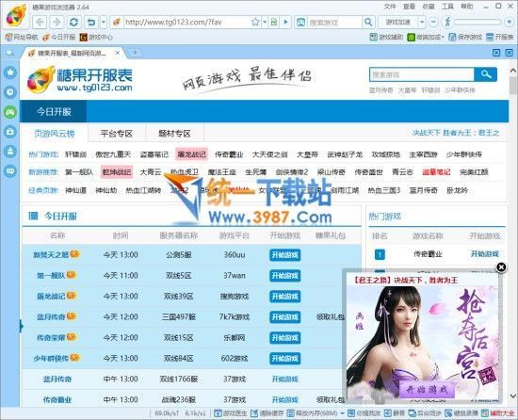Start the game in the 乐都网 row

pos(284,338)
